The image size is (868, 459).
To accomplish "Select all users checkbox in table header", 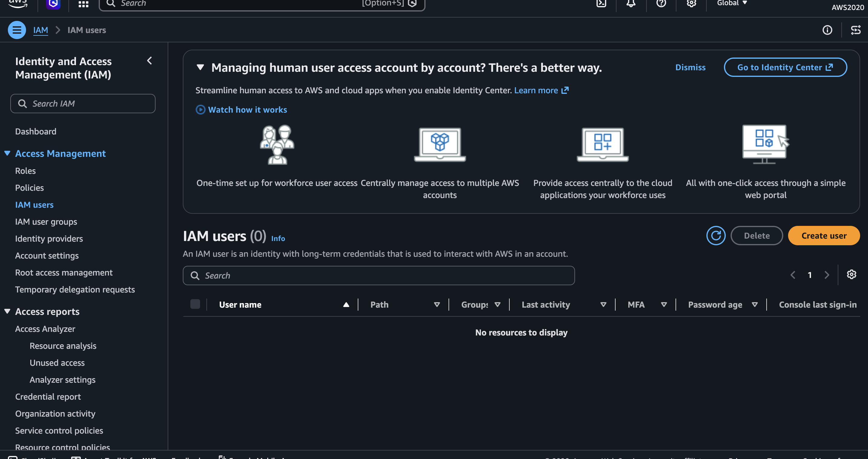I will (195, 304).
